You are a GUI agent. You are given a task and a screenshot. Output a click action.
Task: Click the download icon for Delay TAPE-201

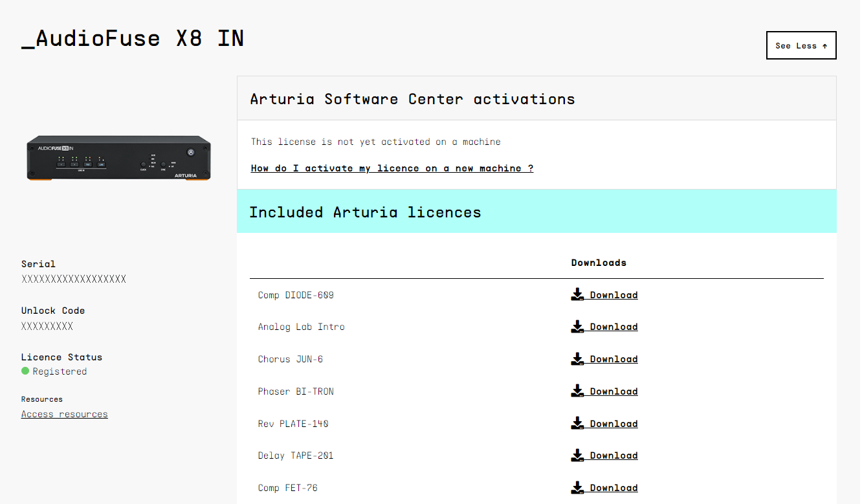[577, 455]
